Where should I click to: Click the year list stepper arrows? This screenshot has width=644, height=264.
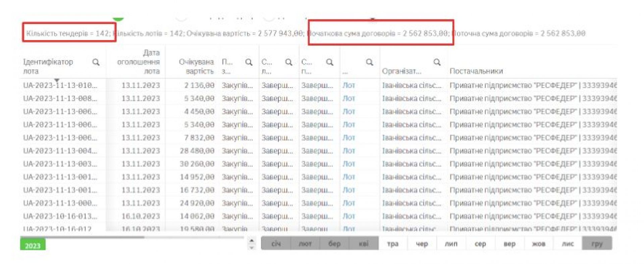pyautogui.click(x=252, y=244)
